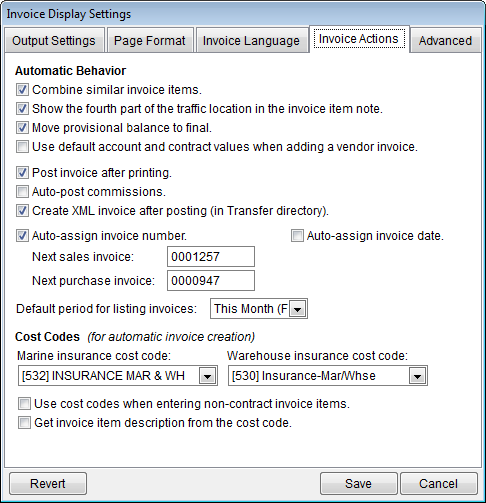
Task: Uncheck Post invoice after printing
Action: pyautogui.click(x=22, y=173)
